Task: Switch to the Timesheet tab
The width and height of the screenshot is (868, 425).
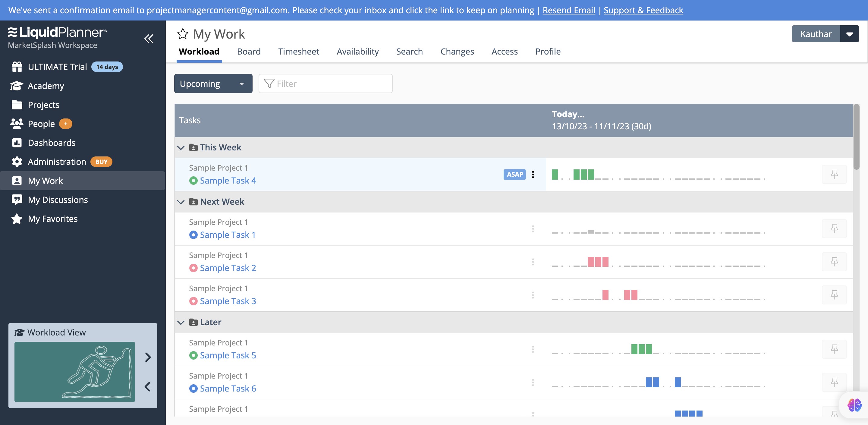Action: (298, 52)
